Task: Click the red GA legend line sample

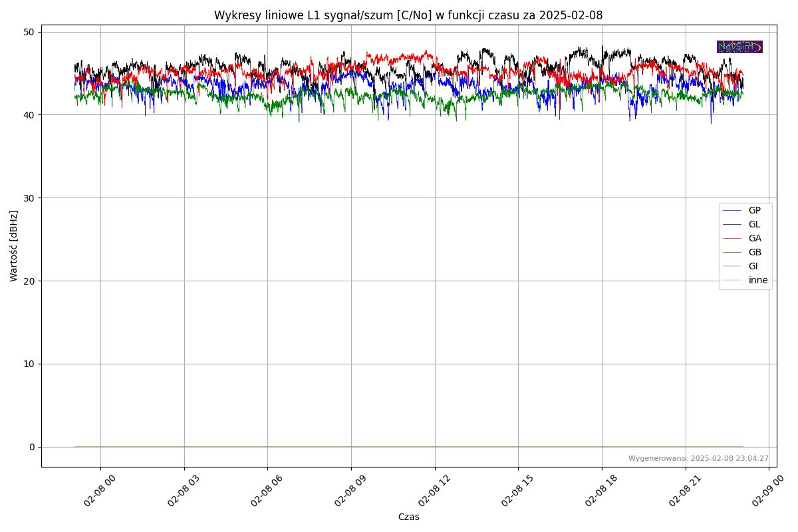Action: coord(732,238)
